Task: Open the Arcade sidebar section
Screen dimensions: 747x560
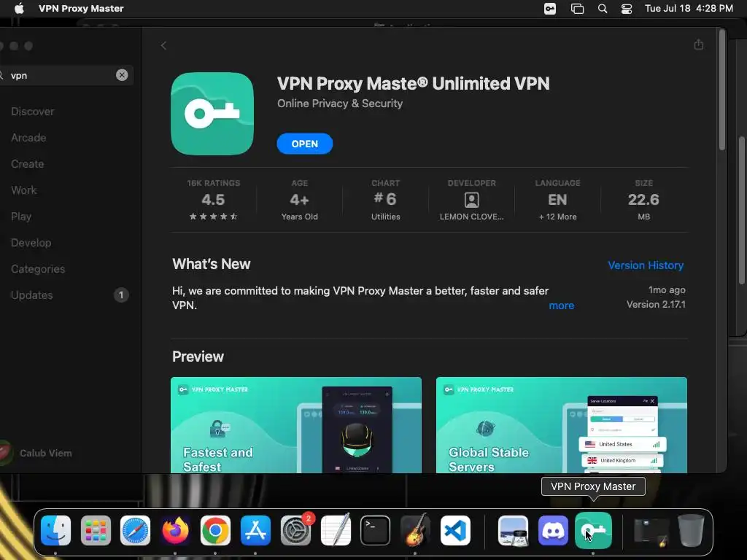Action: [x=28, y=138]
